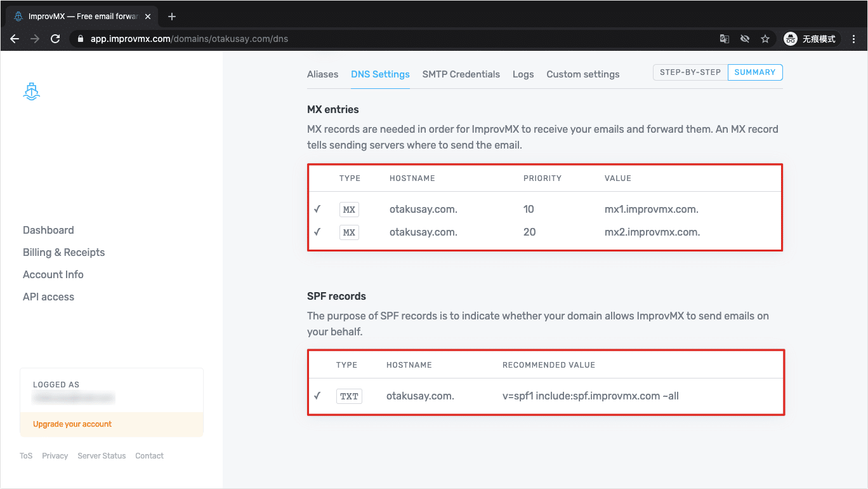The height and width of the screenshot is (489, 868).
Task: Click the tracking protection eye icon
Action: click(x=745, y=39)
